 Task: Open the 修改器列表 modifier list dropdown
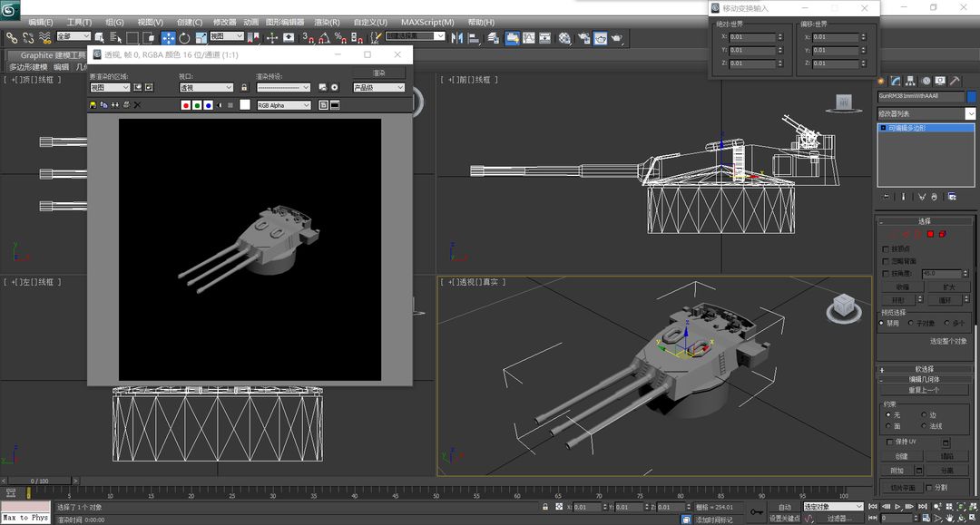tap(926, 113)
